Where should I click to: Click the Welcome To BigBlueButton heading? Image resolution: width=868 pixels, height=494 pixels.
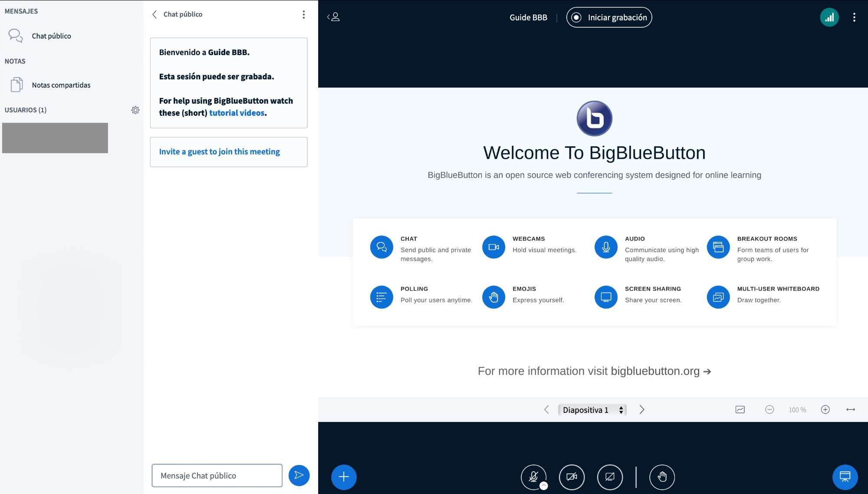[x=594, y=153]
